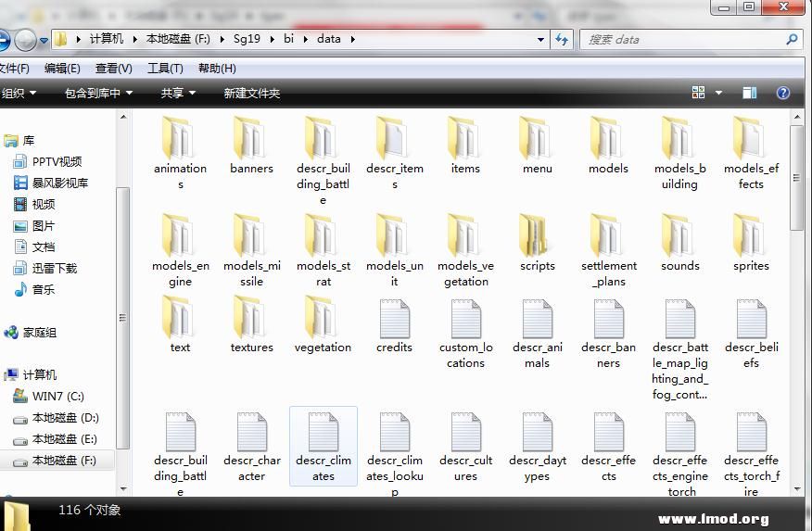
Task: Click the 新建文件夹 button
Action: [252, 94]
